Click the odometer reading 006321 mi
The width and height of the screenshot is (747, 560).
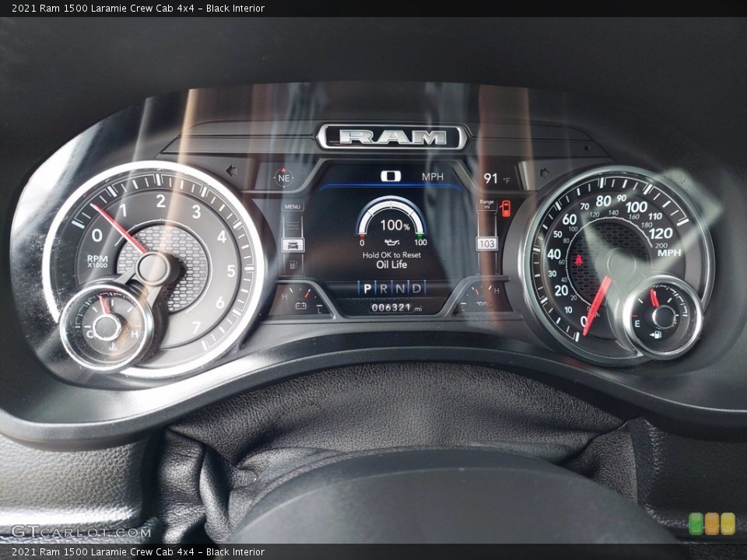tap(396, 308)
